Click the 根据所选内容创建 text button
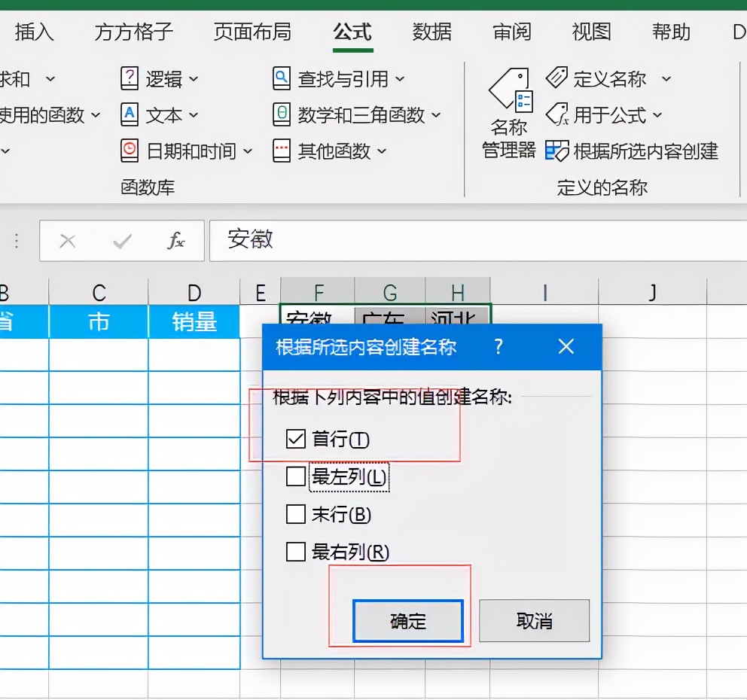 coord(645,151)
